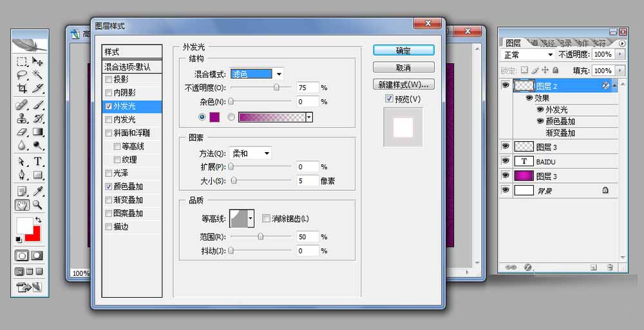The width and height of the screenshot is (644, 330).
Task: Click the create new layer icon
Action: tap(594, 267)
